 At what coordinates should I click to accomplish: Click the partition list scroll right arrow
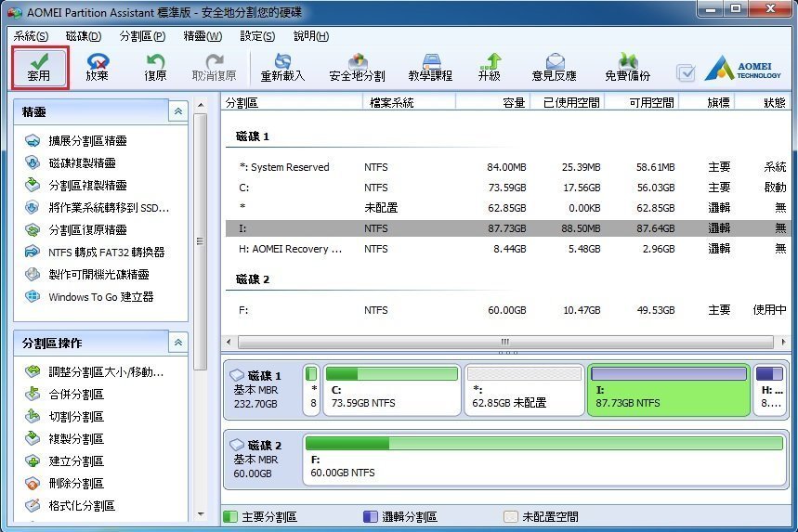pos(783,342)
